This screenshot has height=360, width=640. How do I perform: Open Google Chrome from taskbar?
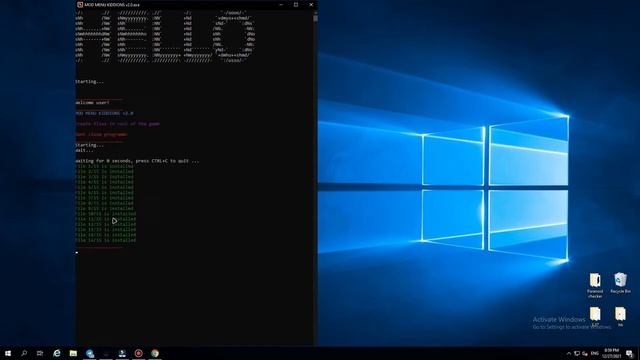coord(155,353)
